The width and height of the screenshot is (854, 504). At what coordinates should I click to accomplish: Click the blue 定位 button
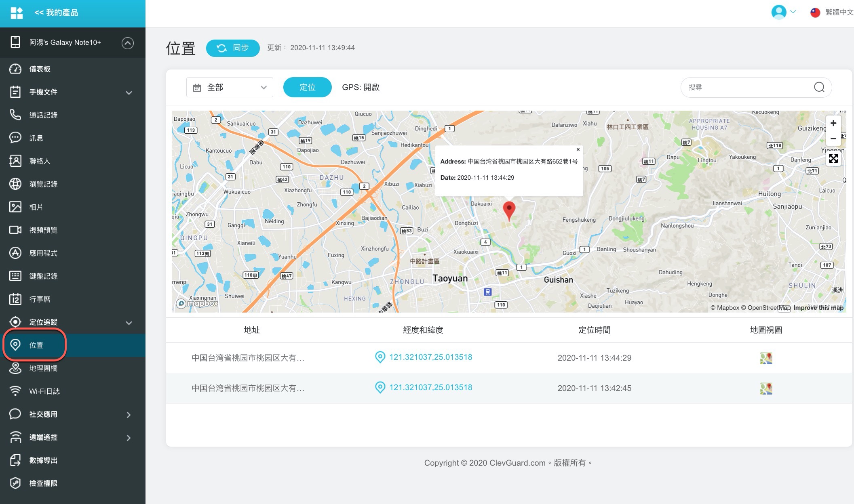pyautogui.click(x=307, y=87)
